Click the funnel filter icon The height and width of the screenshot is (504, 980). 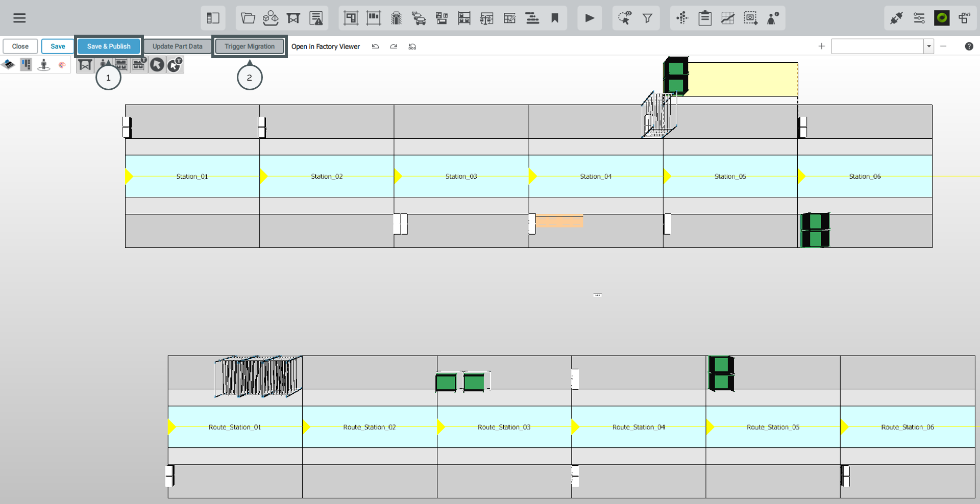point(647,18)
